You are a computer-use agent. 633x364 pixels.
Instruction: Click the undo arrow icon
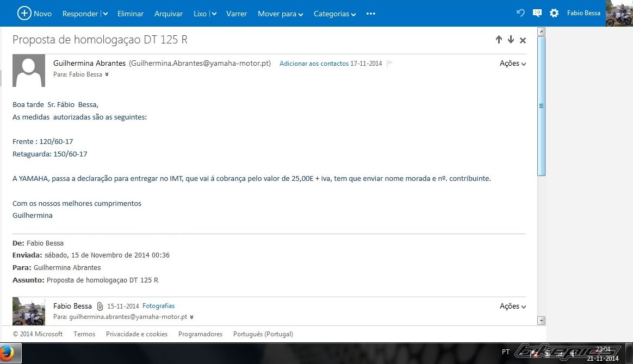521,13
